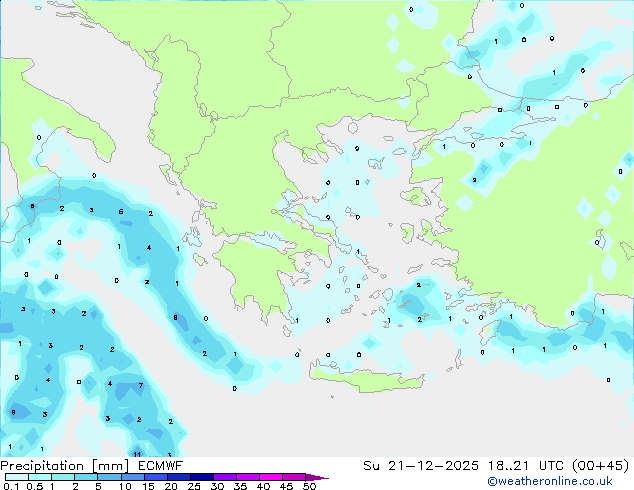Click the 0.1 mm legend color swatch
The width and height of the screenshot is (634, 490).
(17, 477)
